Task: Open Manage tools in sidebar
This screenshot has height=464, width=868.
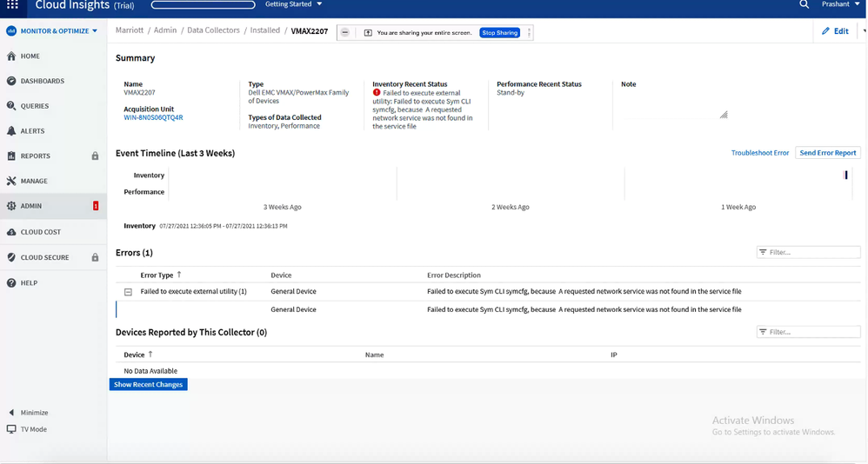Action: point(34,181)
